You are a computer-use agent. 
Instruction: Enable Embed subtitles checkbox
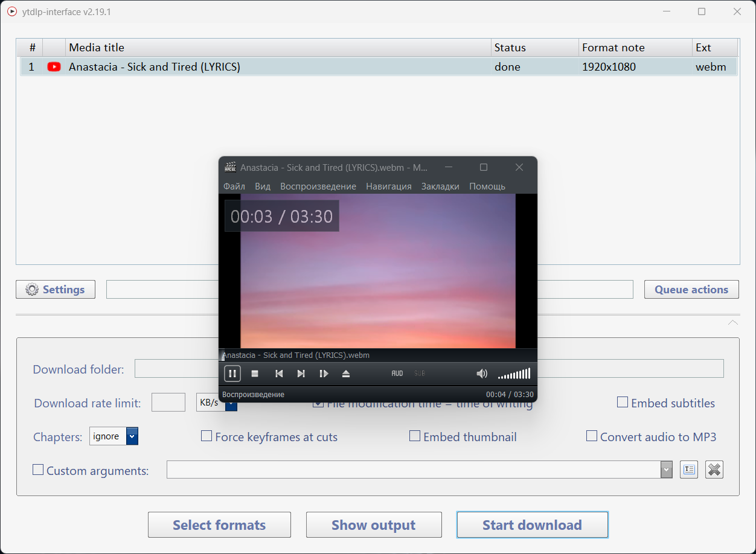tap(623, 402)
